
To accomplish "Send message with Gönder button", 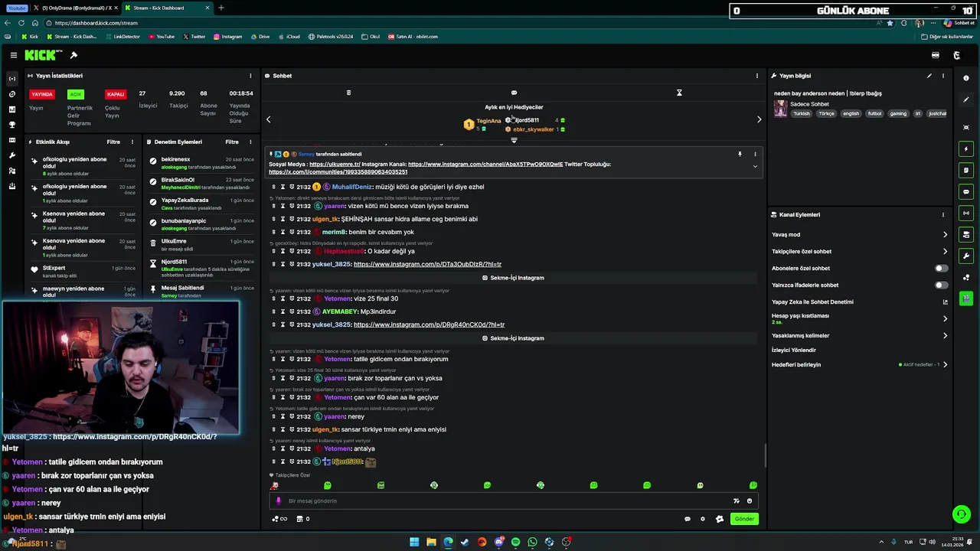I will click(x=744, y=519).
